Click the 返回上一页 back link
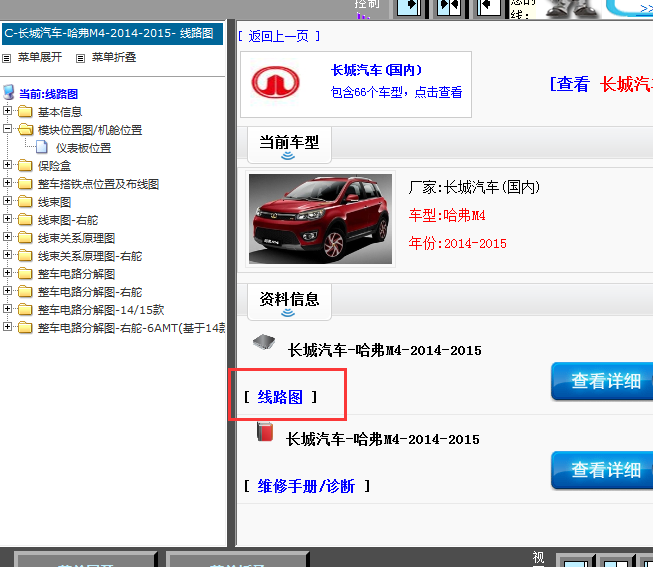Image resolution: width=653 pixels, height=567 pixels. 279,36
